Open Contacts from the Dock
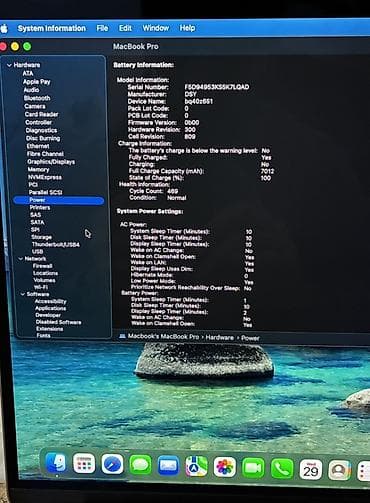This screenshot has height=503, width=370. coord(339,470)
